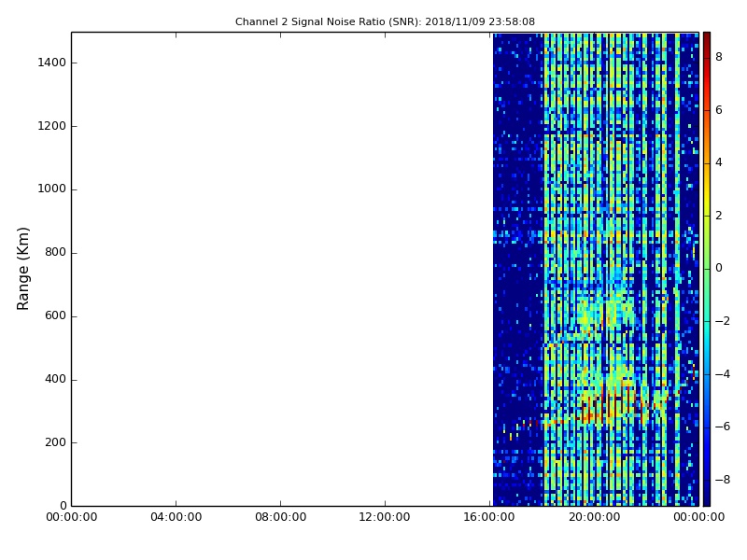The height and width of the screenshot is (560, 747).
Task: Click the 12:00:00 time axis label
Action: click(385, 517)
